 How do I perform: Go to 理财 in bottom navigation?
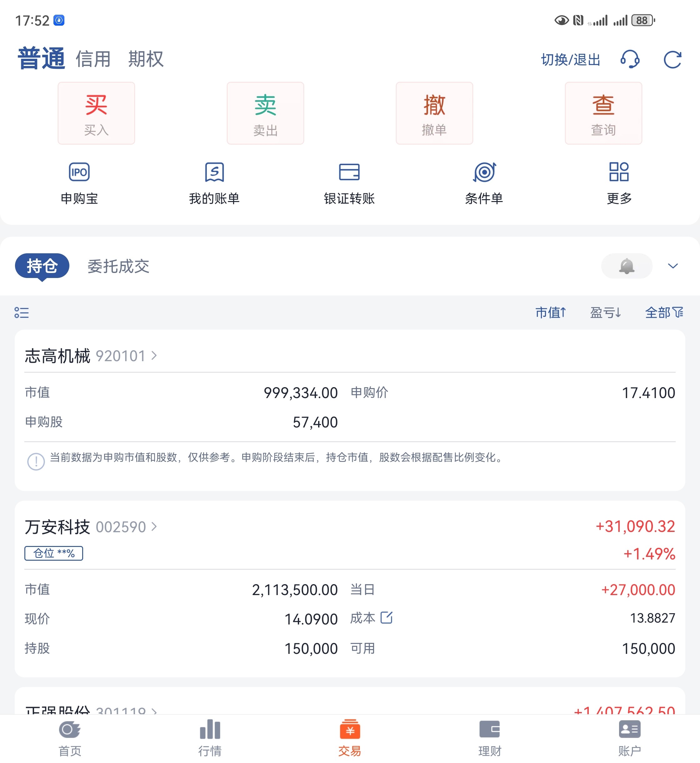pyautogui.click(x=490, y=738)
